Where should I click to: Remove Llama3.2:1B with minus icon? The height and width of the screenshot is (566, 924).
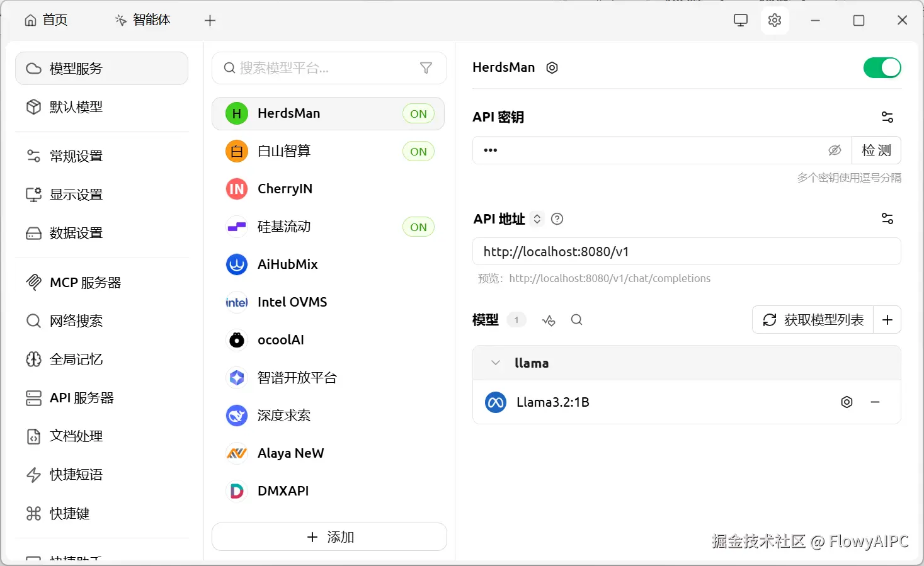875,402
